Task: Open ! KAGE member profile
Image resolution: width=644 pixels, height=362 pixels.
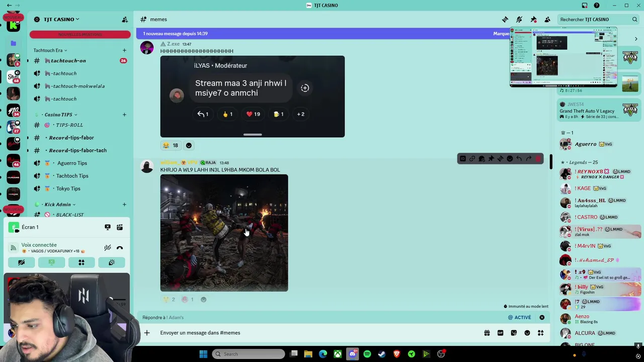Action: coord(600,189)
